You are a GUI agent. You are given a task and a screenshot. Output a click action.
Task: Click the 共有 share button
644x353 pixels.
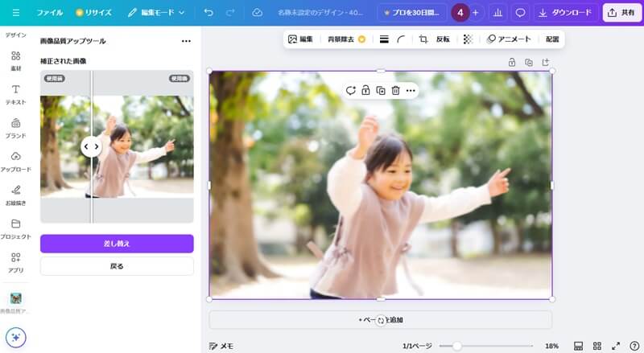[x=621, y=13]
